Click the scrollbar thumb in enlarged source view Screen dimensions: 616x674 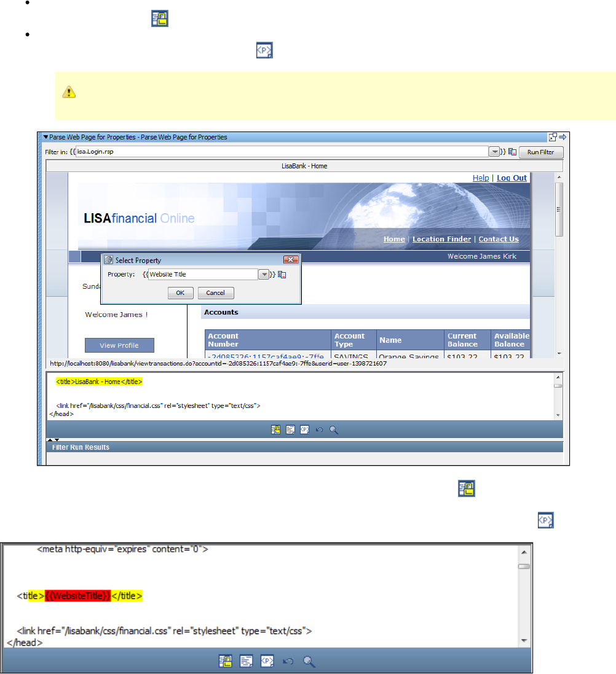[x=524, y=566]
